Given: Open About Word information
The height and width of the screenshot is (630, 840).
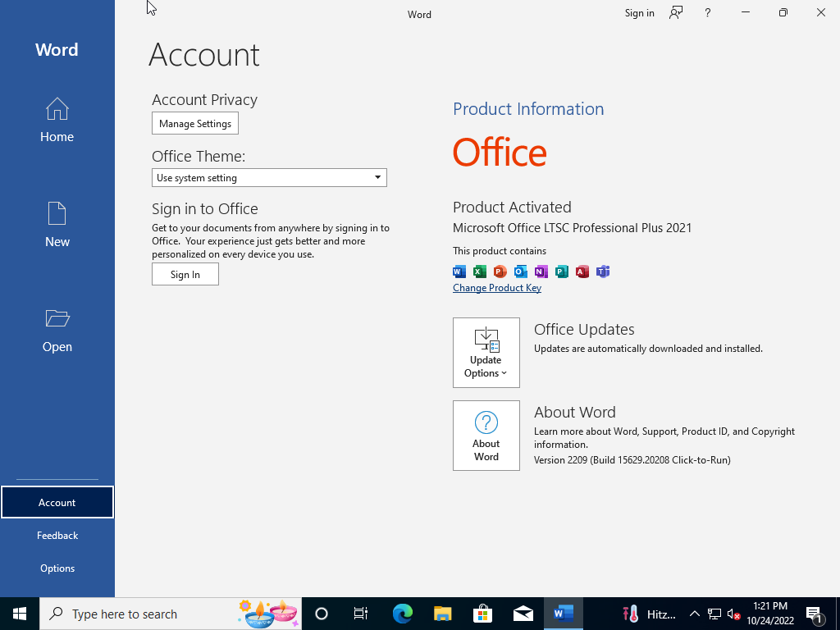Looking at the screenshot, I should tap(486, 435).
